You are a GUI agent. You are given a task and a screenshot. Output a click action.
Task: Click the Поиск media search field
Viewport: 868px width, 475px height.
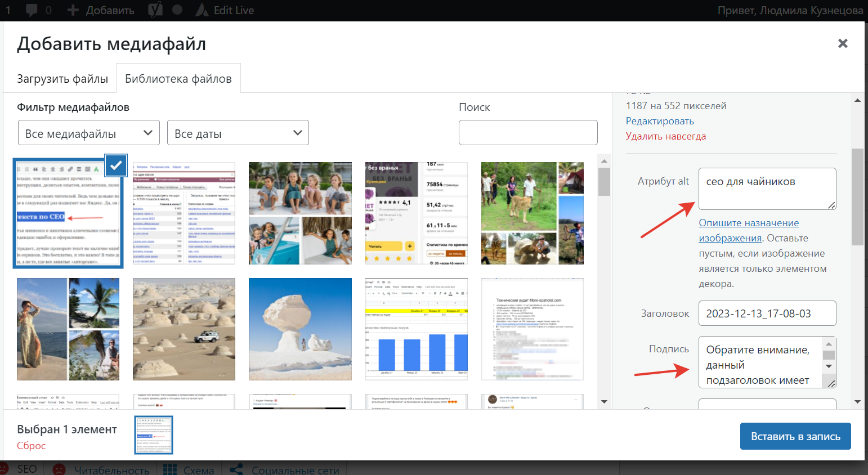tap(528, 133)
